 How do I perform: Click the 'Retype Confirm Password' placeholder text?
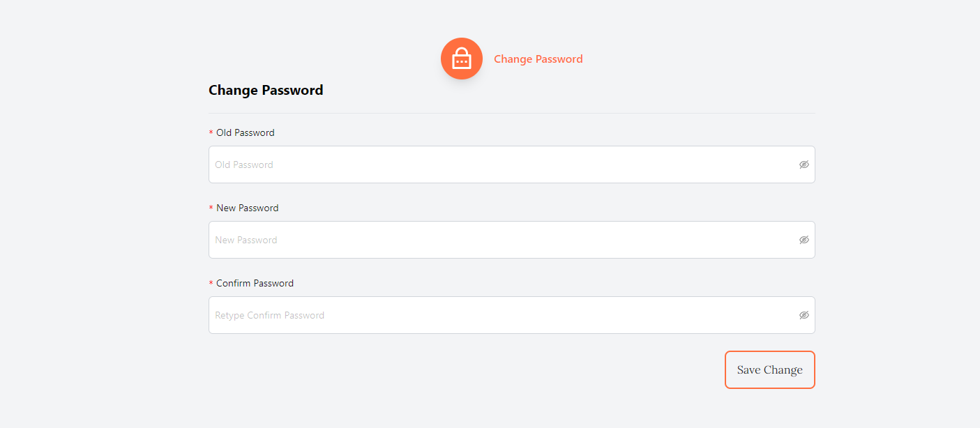click(x=269, y=315)
